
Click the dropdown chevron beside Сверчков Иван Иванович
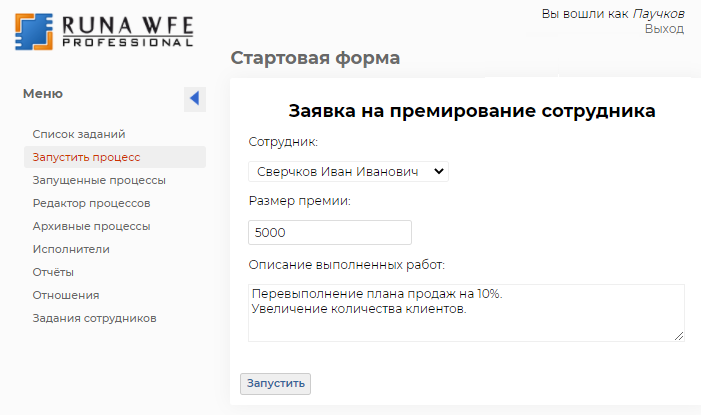(439, 171)
